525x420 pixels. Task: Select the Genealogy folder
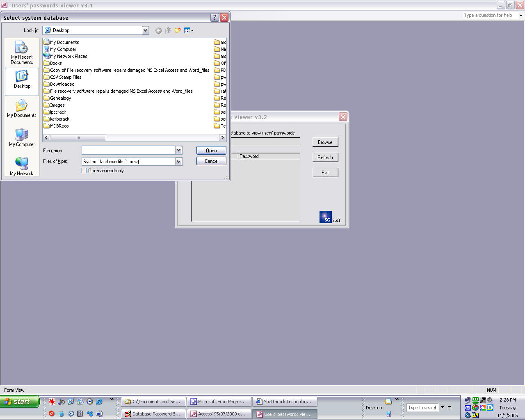60,98
